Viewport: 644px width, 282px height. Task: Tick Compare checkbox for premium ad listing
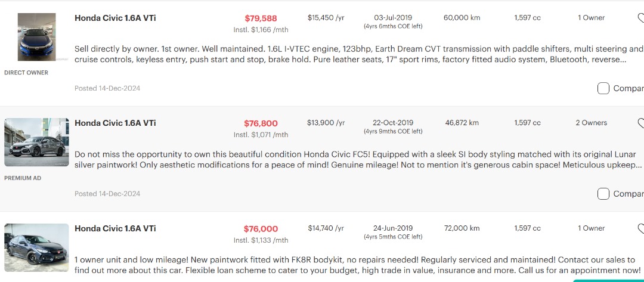(603, 194)
